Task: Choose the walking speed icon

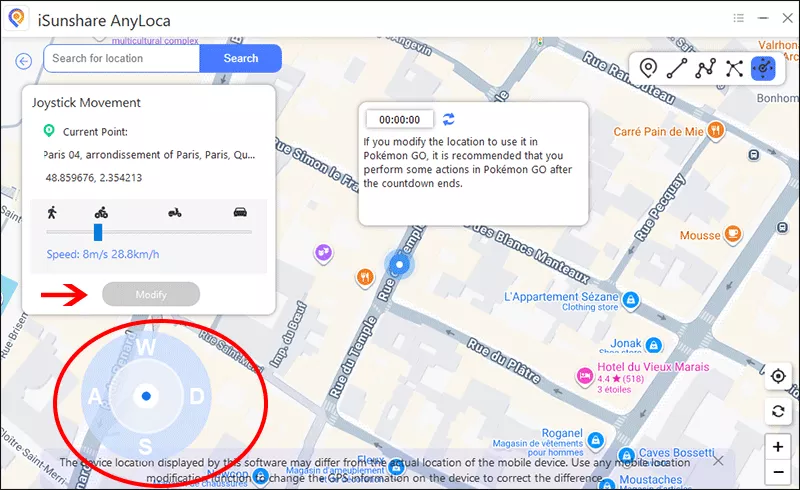Action: click(x=52, y=212)
